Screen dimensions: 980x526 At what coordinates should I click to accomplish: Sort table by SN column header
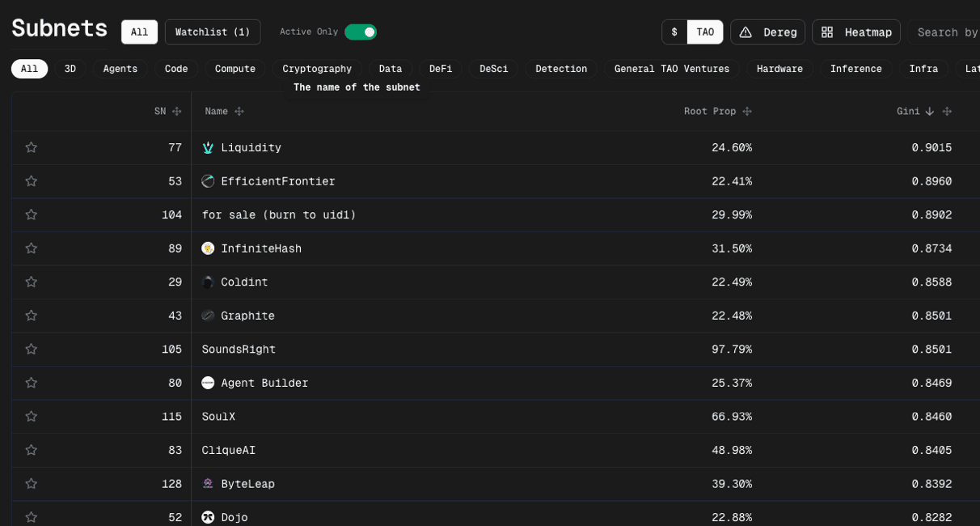(x=159, y=112)
